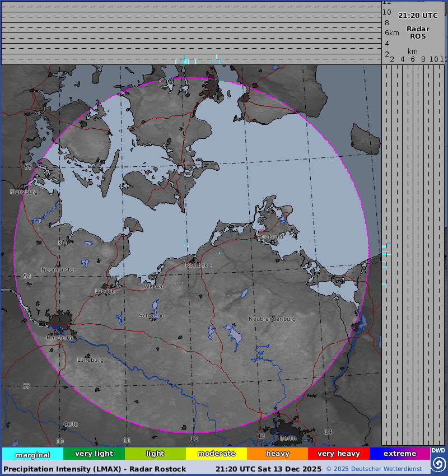Click the Rostock city label

[197, 265]
